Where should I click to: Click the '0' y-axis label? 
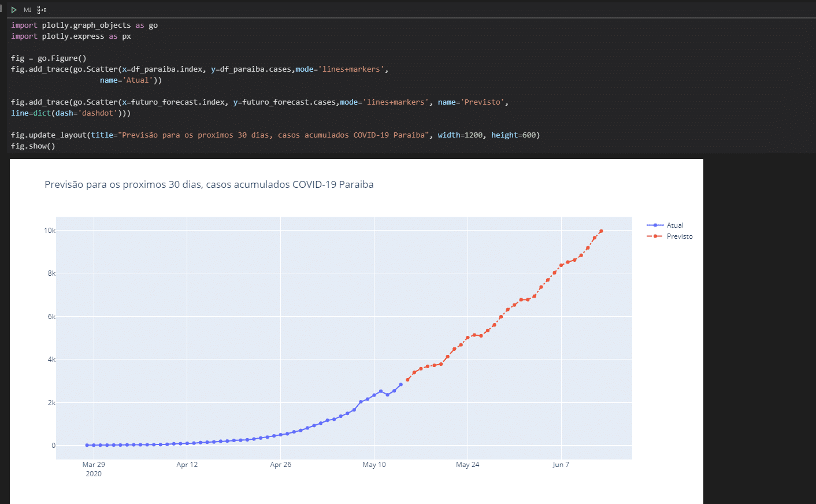point(54,446)
